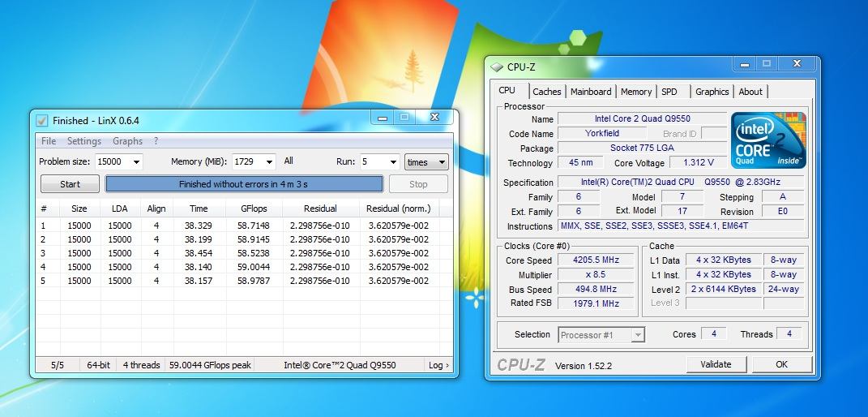Click the Package field Socket 775 LGA

(642, 148)
